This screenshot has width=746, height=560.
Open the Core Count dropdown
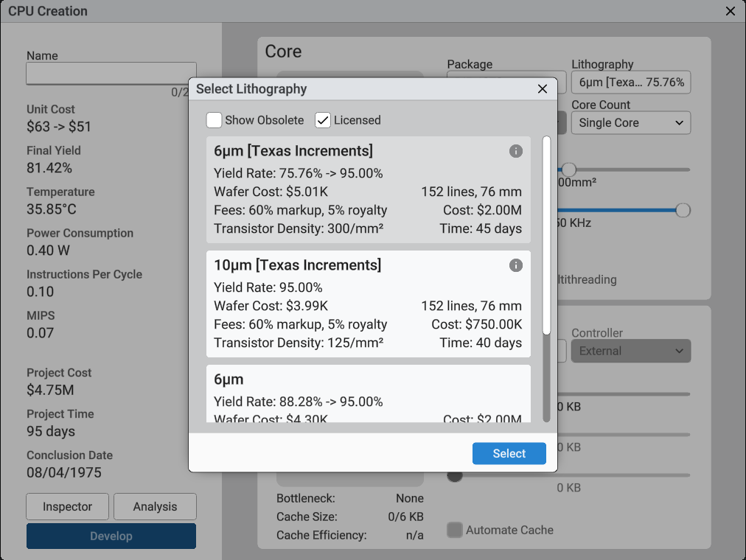(631, 123)
